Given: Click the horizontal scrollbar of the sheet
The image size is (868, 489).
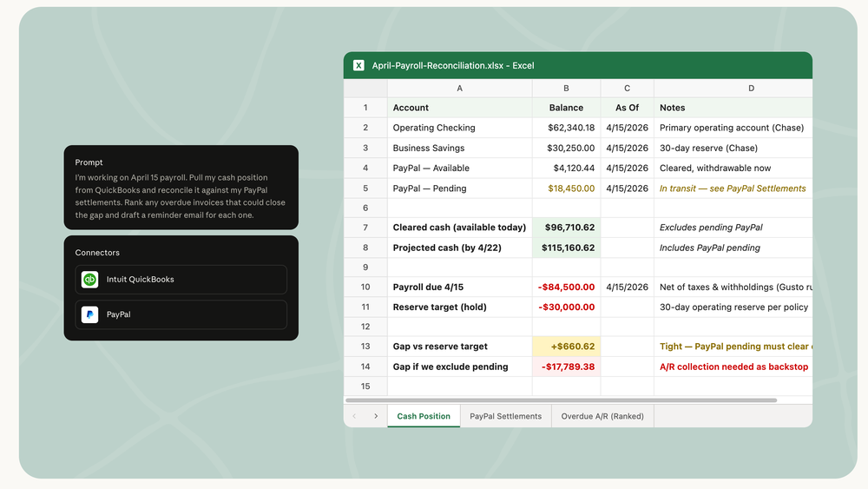Looking at the screenshot, I should [561, 400].
